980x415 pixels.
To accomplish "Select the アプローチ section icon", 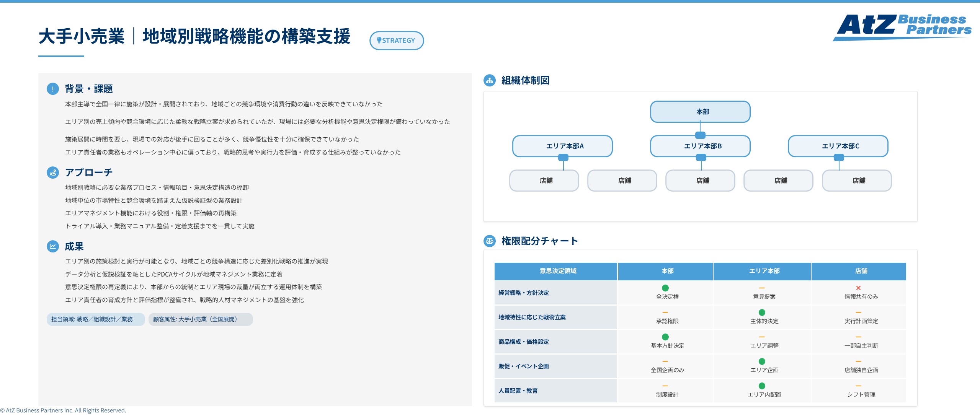I will tap(53, 173).
